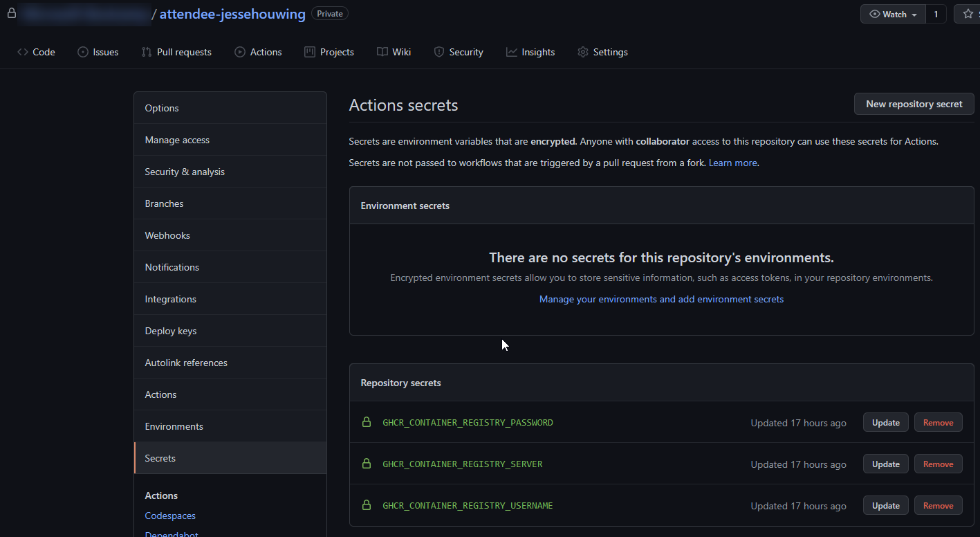
Task: Click the Actions secrets page heading
Action: 403,105
